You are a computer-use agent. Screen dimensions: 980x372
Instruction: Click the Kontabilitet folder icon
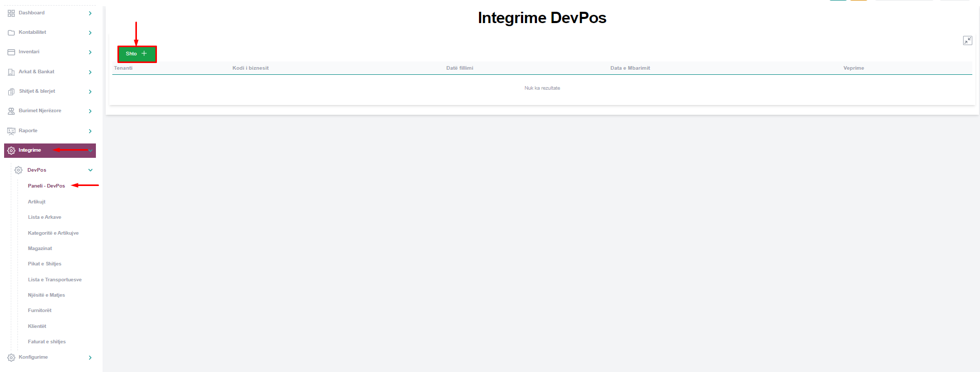11,33
